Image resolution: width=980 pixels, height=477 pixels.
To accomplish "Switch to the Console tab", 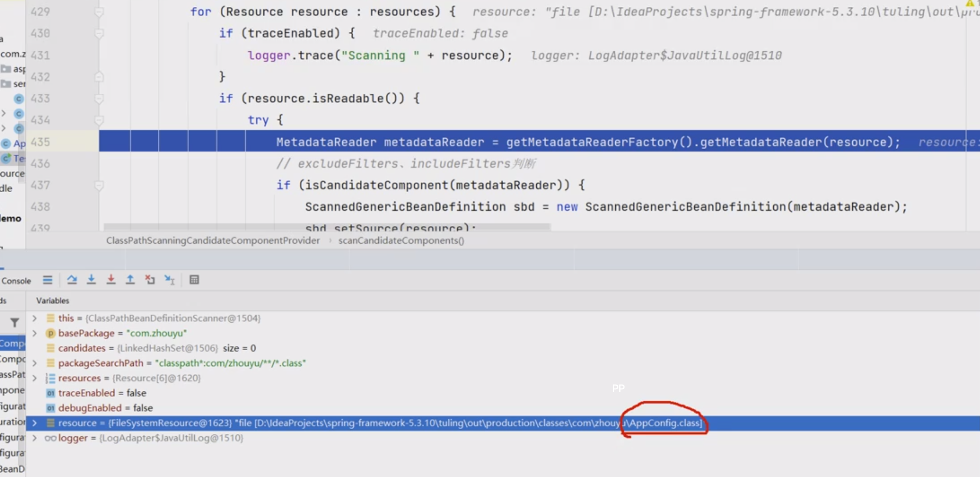I will tap(16, 281).
